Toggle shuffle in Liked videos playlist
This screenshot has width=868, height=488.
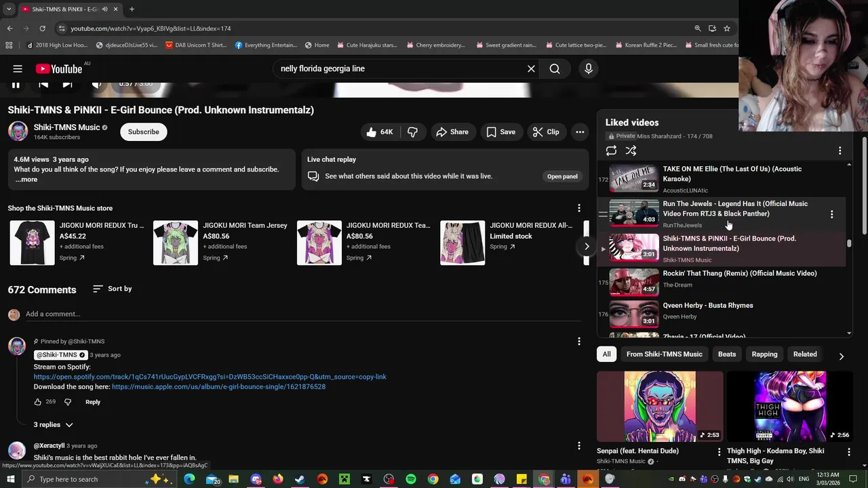pos(631,150)
